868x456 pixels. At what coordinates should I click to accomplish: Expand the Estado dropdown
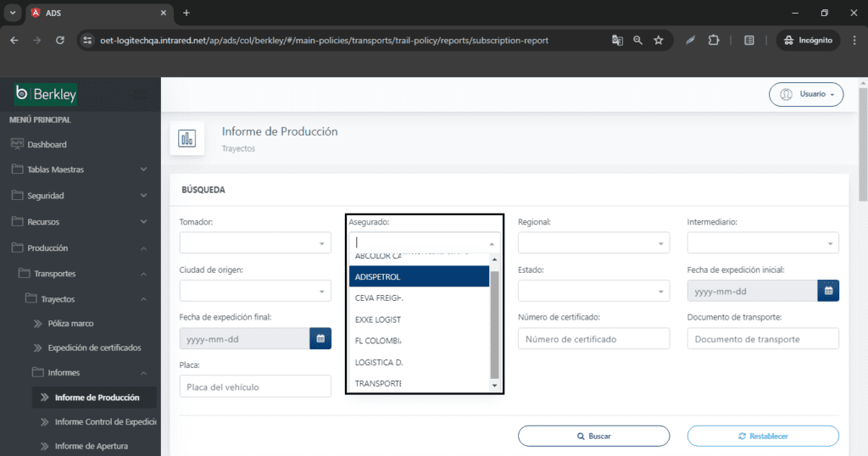click(593, 291)
